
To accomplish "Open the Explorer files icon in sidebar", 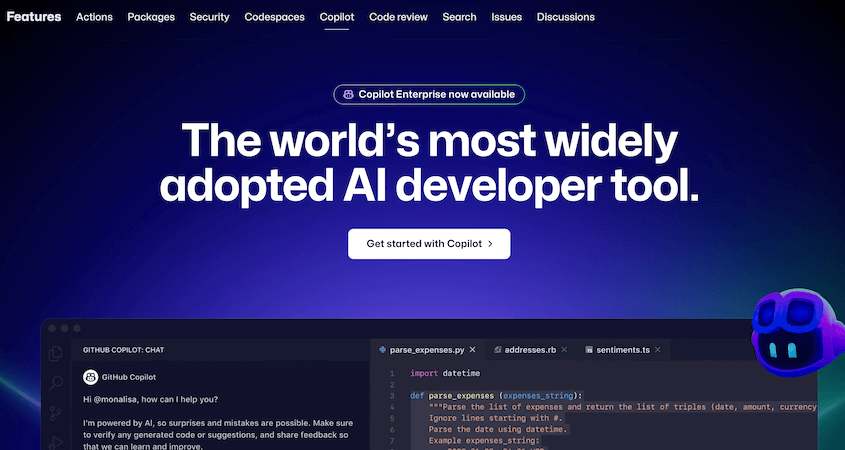I will (x=56, y=354).
